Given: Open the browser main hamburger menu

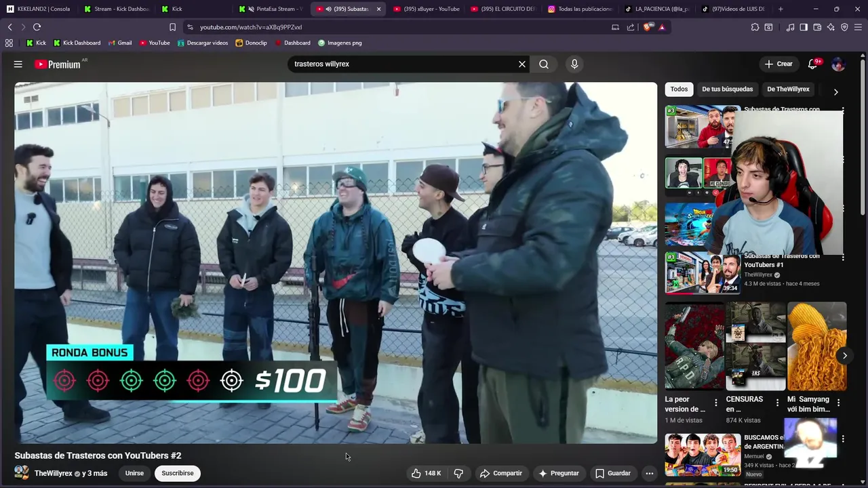Looking at the screenshot, I should pos(859,27).
